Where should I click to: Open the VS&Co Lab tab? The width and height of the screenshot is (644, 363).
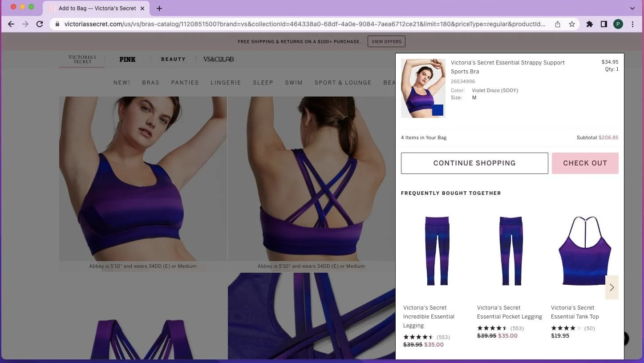(219, 59)
